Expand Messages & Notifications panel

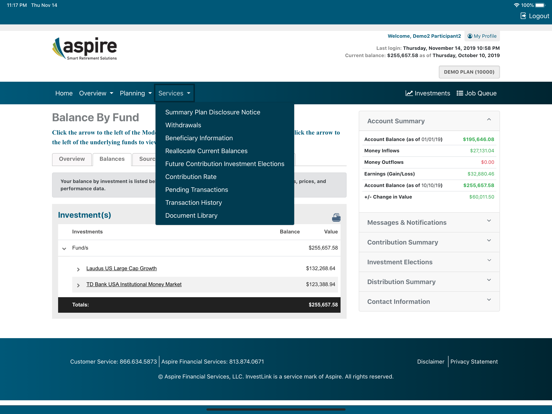[x=429, y=222]
